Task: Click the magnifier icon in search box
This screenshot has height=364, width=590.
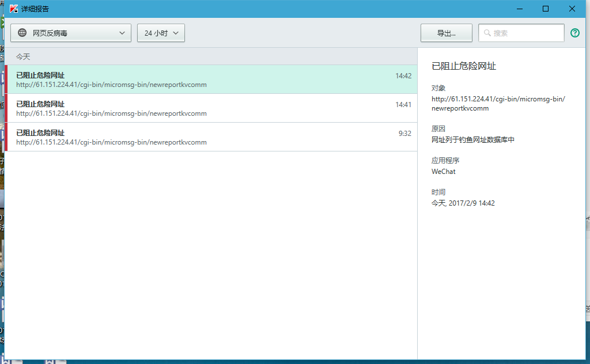Action: (x=487, y=33)
